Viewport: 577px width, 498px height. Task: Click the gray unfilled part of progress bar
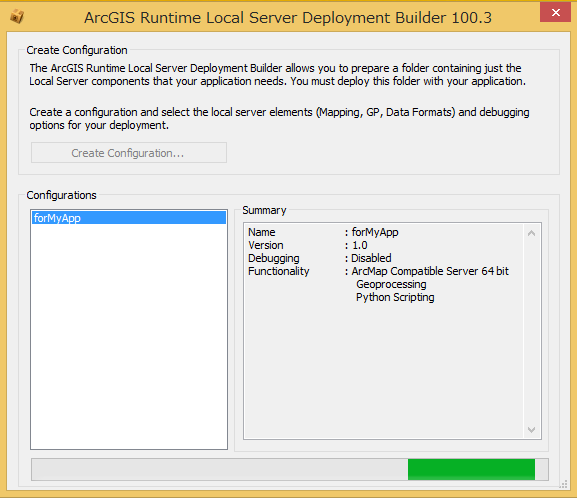tap(219, 469)
